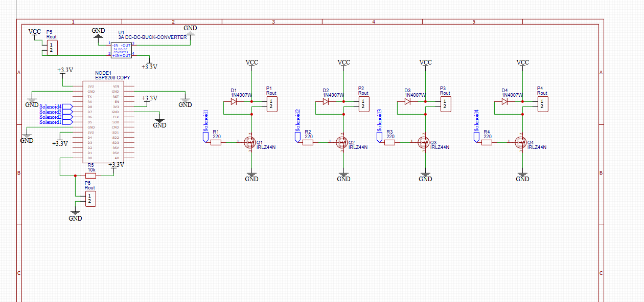The image size is (644, 302).
Task: Select the Q3 IRLZ44N MOSFET symbol
Action: click(424, 142)
